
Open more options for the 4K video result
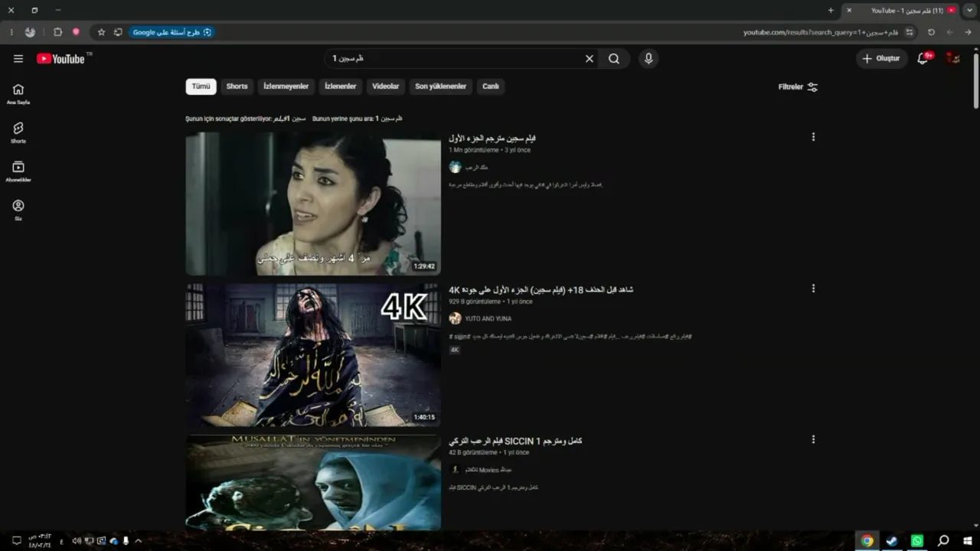(813, 289)
